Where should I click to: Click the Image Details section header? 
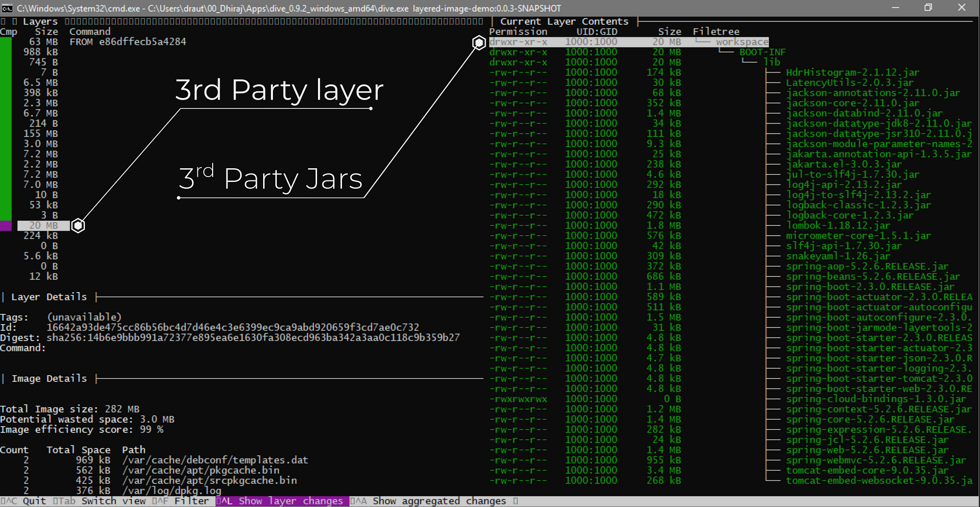[49, 379]
